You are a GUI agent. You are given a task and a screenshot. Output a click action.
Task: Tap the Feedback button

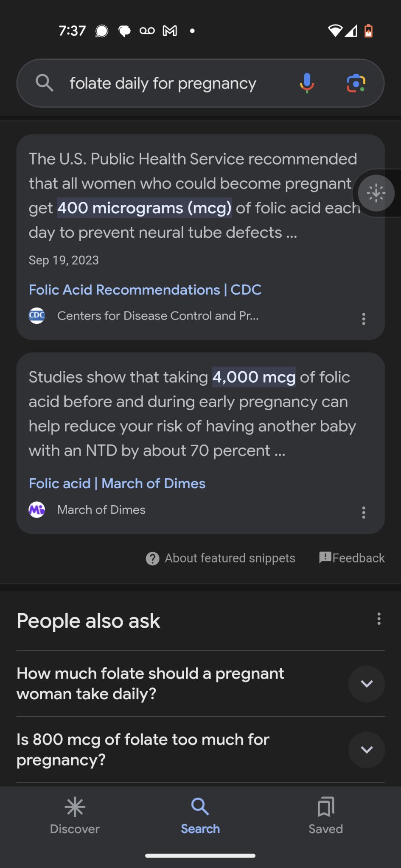(x=352, y=558)
